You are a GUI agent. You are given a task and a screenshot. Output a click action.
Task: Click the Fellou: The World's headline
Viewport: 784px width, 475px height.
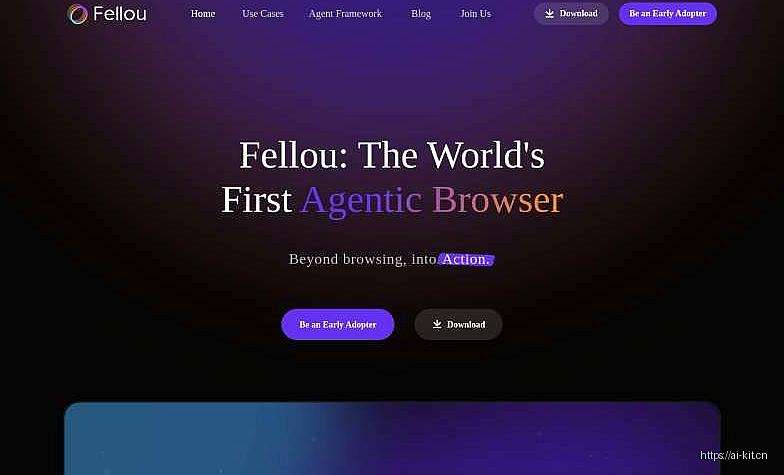392,155
